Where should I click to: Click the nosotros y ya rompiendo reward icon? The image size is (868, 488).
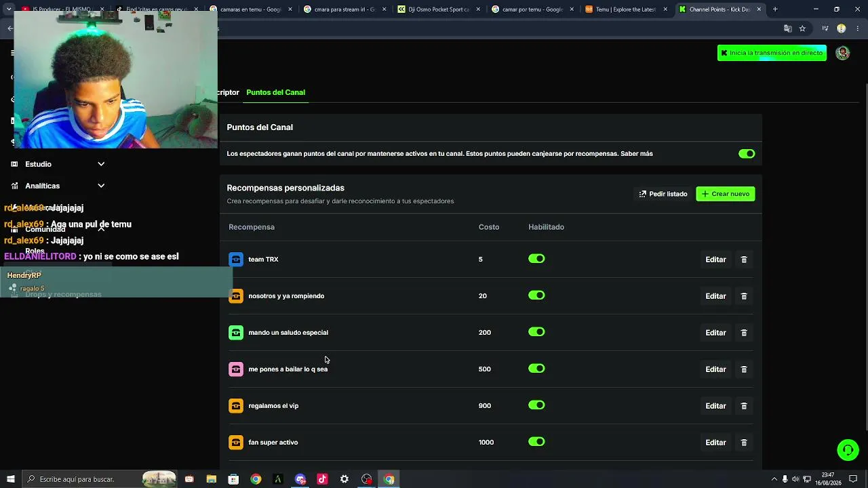tap(236, 296)
